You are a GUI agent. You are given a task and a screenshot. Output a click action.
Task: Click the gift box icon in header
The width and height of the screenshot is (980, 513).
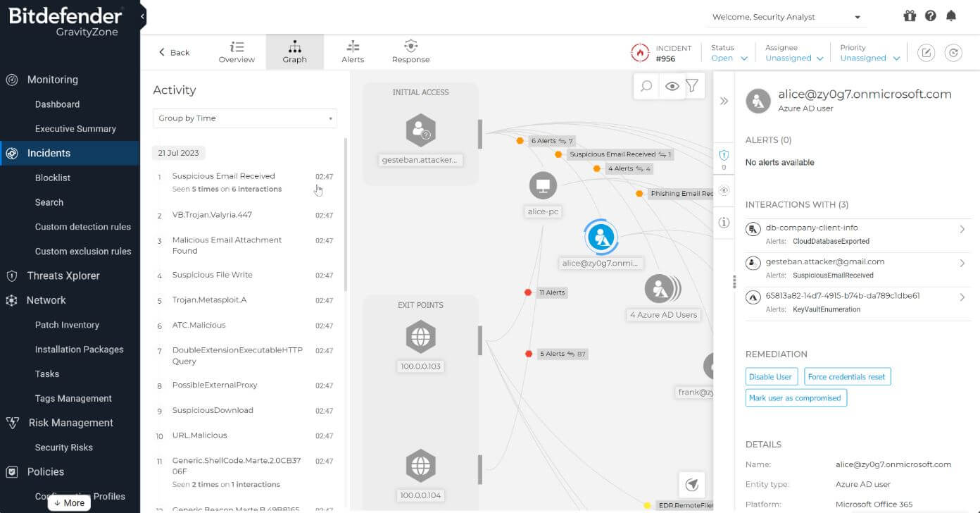910,16
